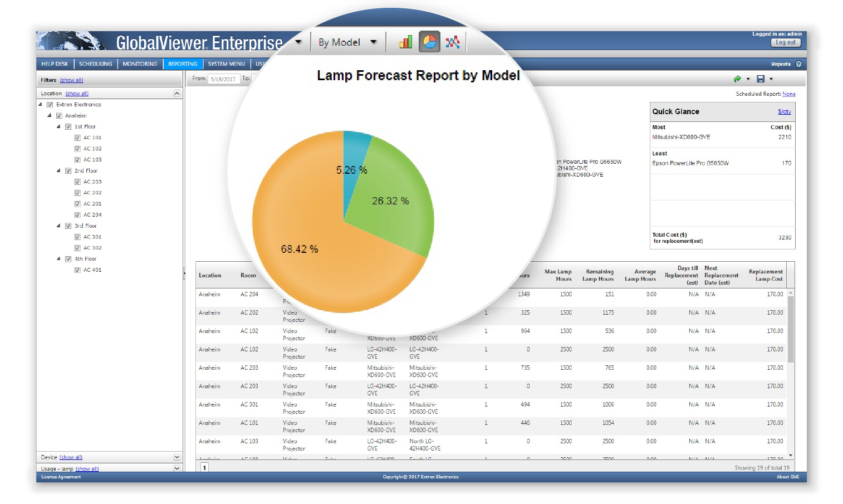Screen dimensions: 843x504
Task: Open the dropdown arrow beside the save icon
Action: pyautogui.click(x=771, y=79)
